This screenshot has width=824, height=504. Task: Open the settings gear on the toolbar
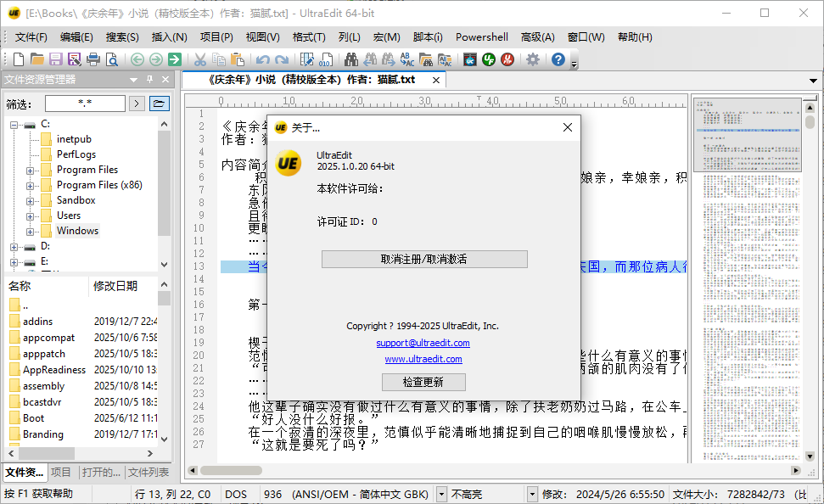[x=533, y=59]
